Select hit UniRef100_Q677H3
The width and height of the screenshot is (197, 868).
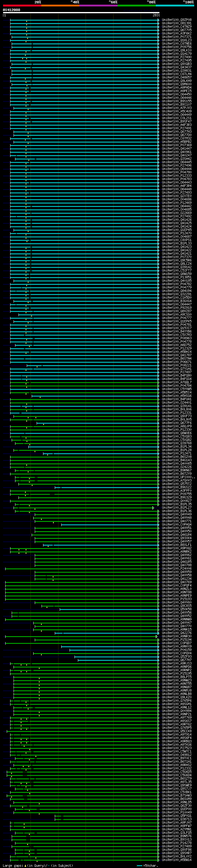pyautogui.click(x=177, y=132)
